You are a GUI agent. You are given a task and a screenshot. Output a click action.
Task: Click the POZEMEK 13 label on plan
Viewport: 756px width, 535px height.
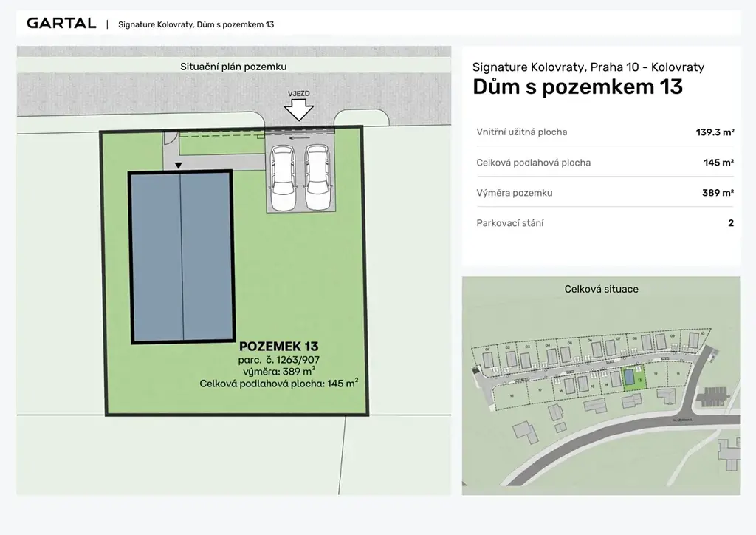click(x=278, y=346)
